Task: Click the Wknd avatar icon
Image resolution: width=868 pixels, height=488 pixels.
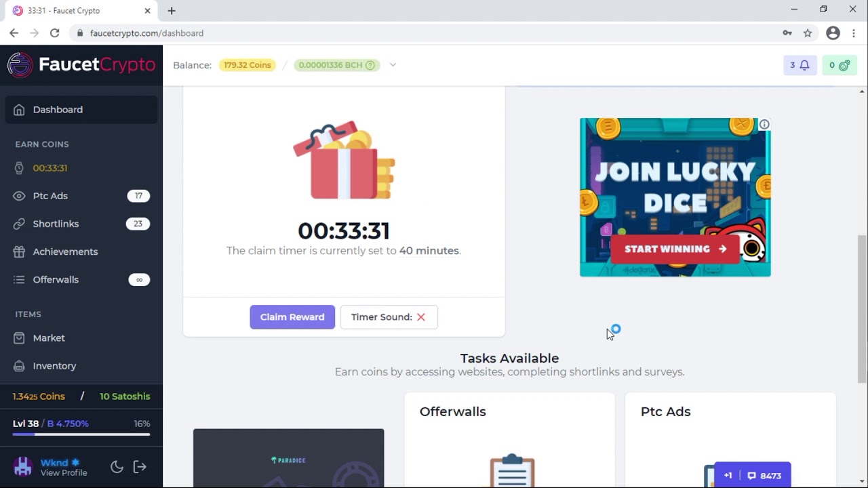Action: click(x=23, y=466)
